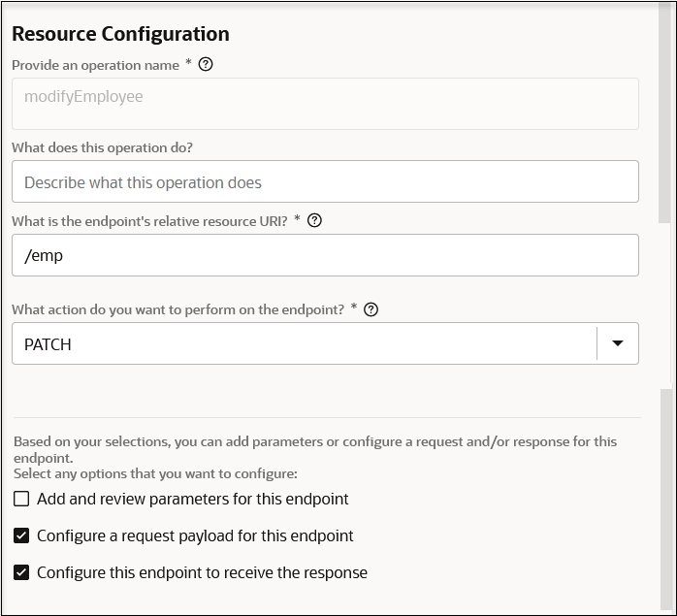Viewport: 677px width, 616px height.
Task: Uncheck the receive the response checkbox
Action: pyautogui.click(x=21, y=572)
